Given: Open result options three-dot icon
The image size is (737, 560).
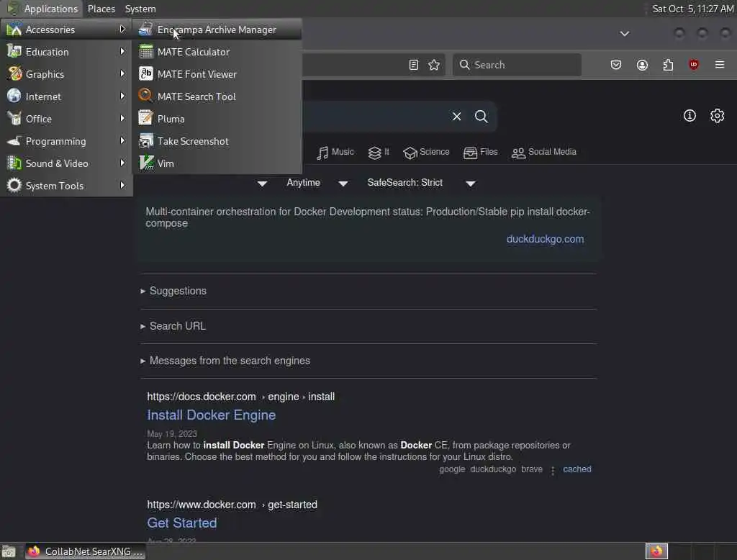Looking at the screenshot, I should click(553, 470).
